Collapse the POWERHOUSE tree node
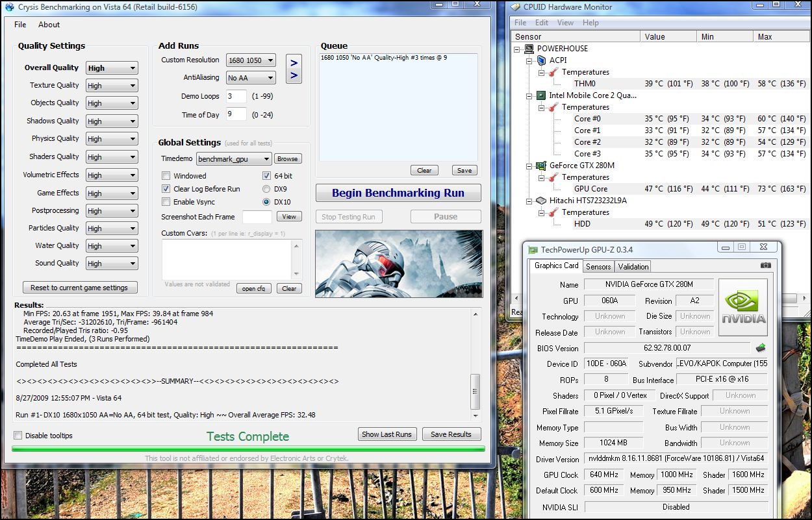 [x=517, y=49]
